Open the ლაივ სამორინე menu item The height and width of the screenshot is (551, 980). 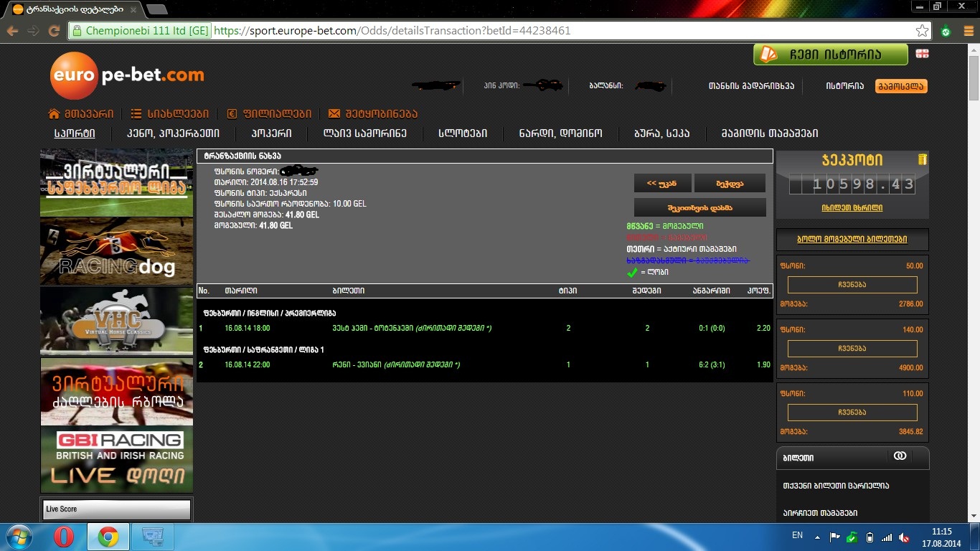(x=364, y=133)
